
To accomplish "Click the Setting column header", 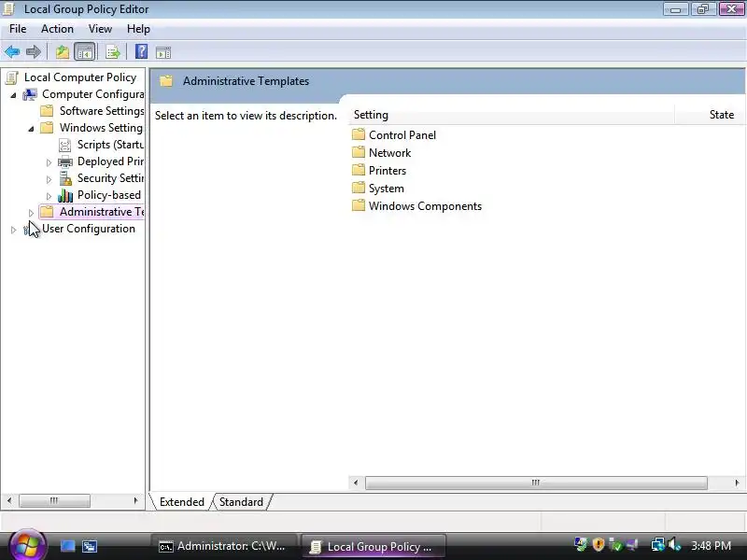I will click(x=512, y=115).
